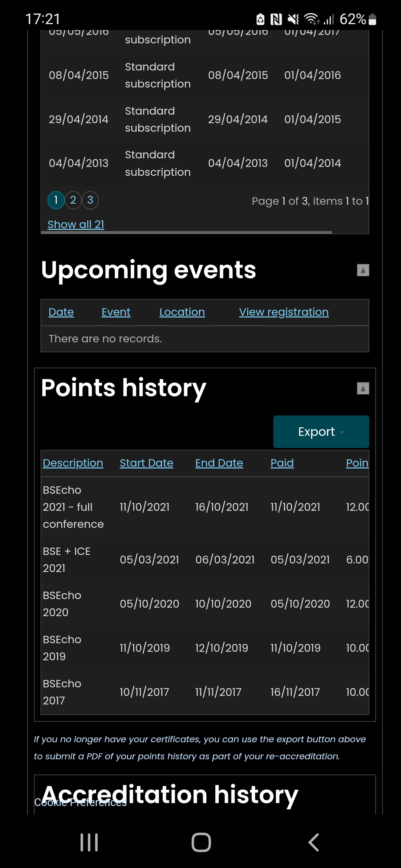Viewport: 401px width, 868px height.
Task: Sort by View registration column
Action: tap(284, 312)
